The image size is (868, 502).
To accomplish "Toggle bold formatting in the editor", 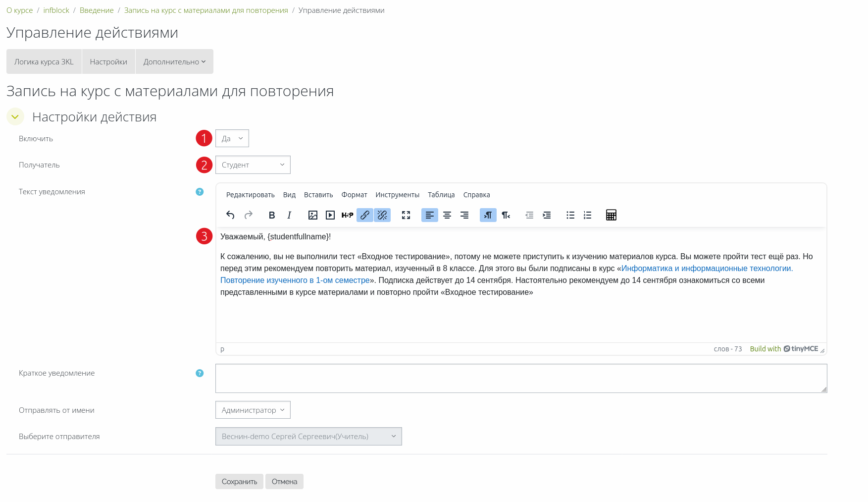I will coord(271,215).
